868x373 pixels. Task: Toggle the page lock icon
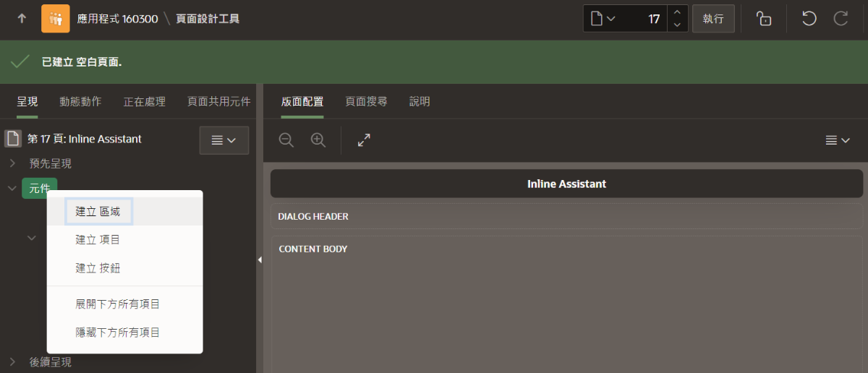click(x=764, y=19)
